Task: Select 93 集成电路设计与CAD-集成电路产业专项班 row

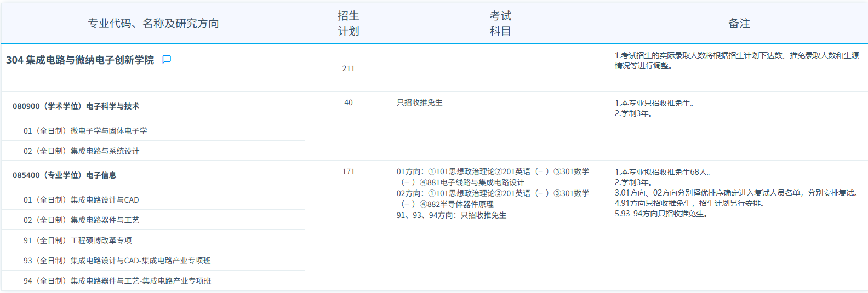Action: coord(117,261)
